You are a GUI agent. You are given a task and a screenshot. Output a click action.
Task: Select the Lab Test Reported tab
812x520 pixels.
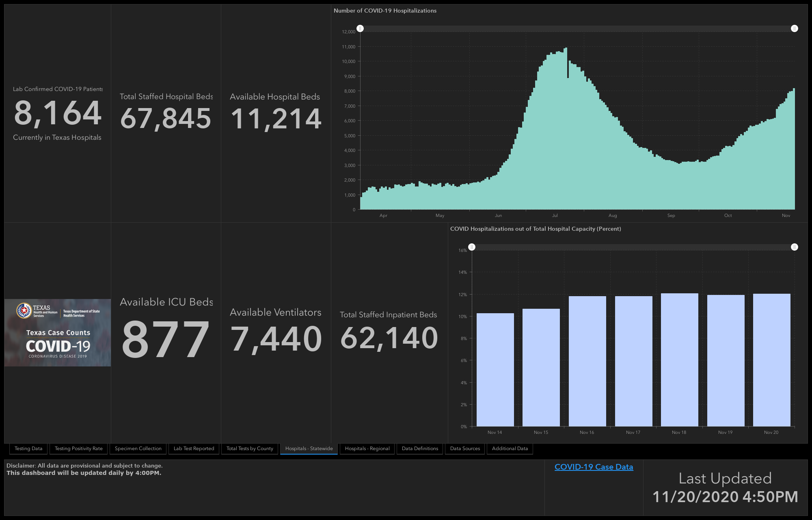[194, 448]
